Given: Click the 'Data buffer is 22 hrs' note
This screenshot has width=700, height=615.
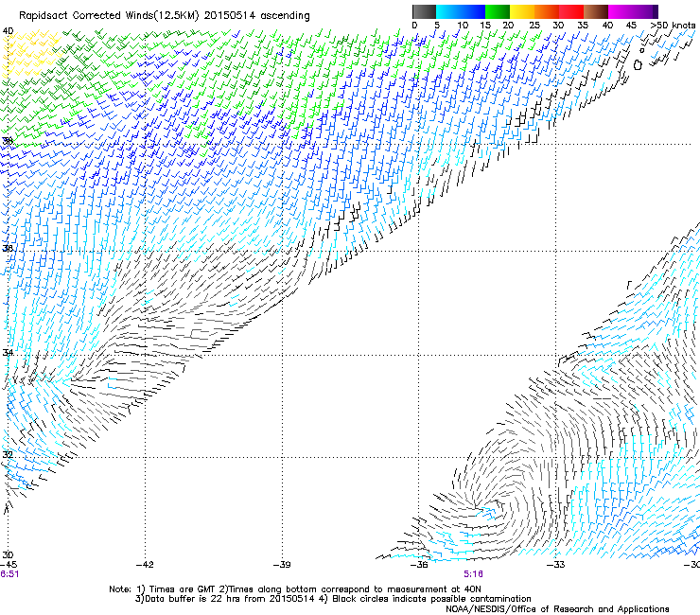Looking at the screenshot, I should point(333,599).
